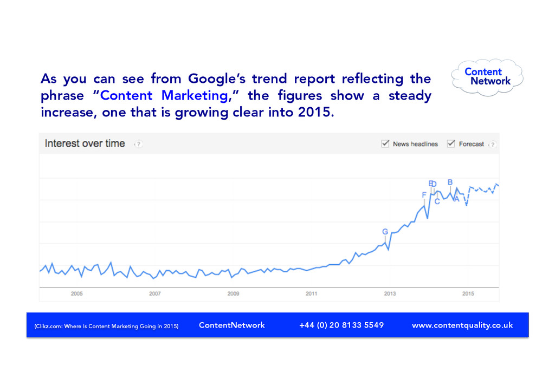This screenshot has width=555, height=392.
Task: Click ContentNetwork text in footer bar
Action: click(x=232, y=325)
